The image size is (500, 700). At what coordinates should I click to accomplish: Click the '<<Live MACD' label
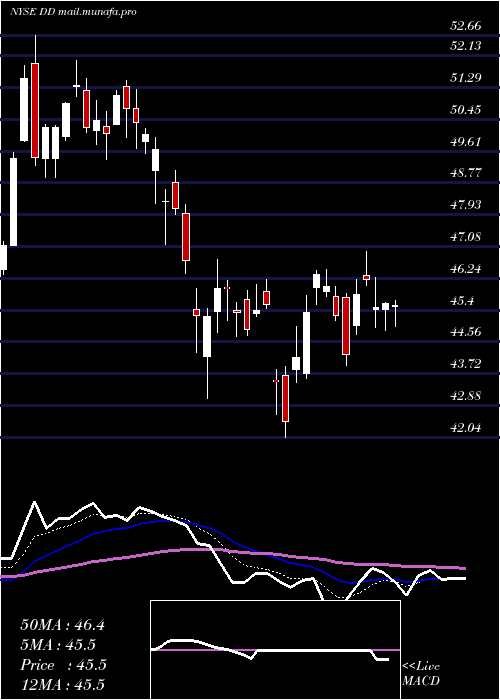click(x=421, y=674)
